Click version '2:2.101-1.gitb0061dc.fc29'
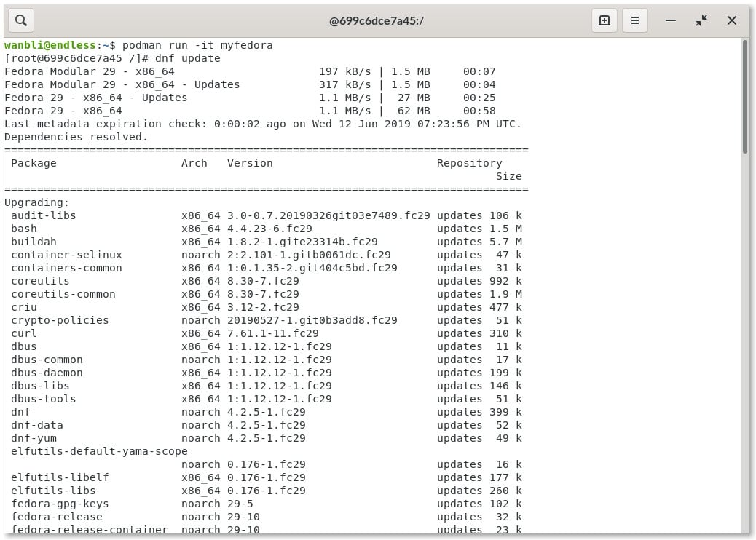756x540 pixels. [309, 255]
